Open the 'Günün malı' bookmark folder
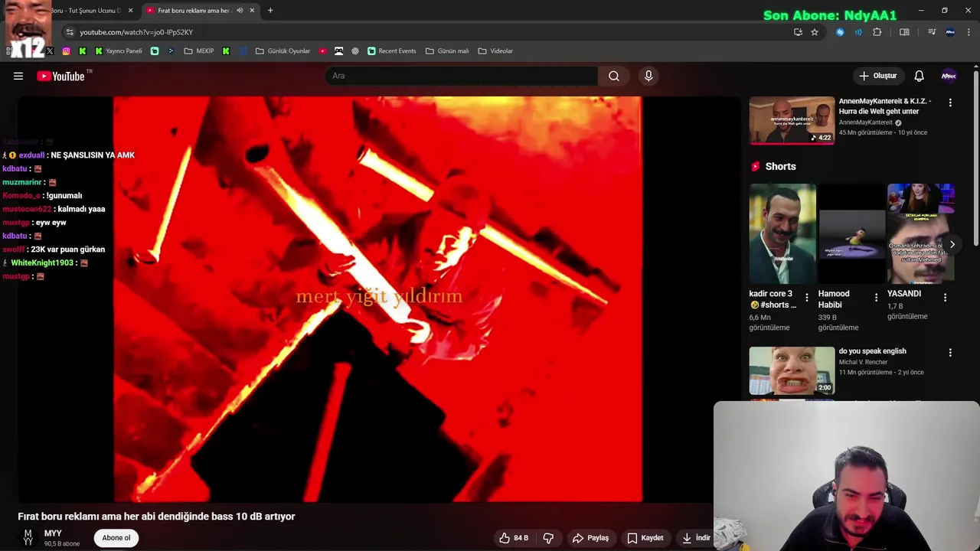This screenshot has width=980, height=551. point(447,51)
